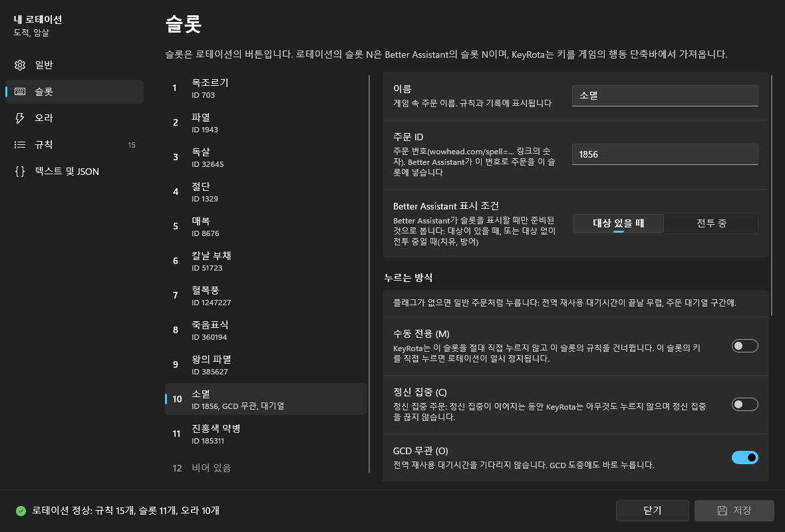The width and height of the screenshot is (785, 532).
Task: Click the 로테이션 정상 status message
Action: coord(126,511)
